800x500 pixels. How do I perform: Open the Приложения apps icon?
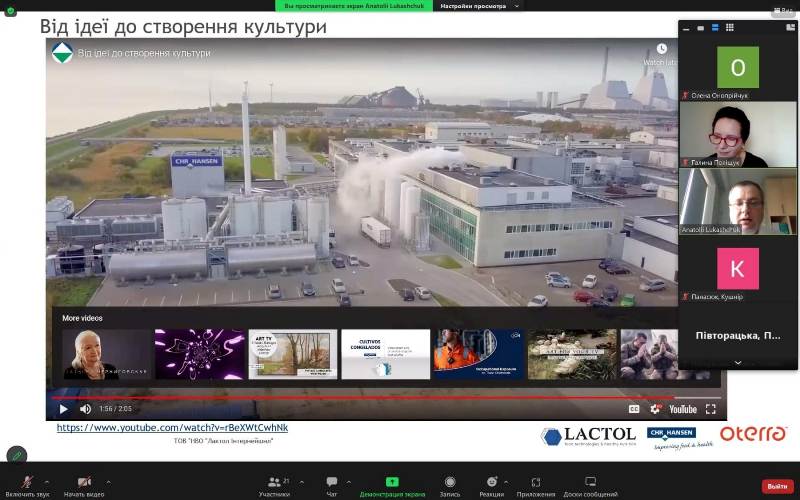536,484
